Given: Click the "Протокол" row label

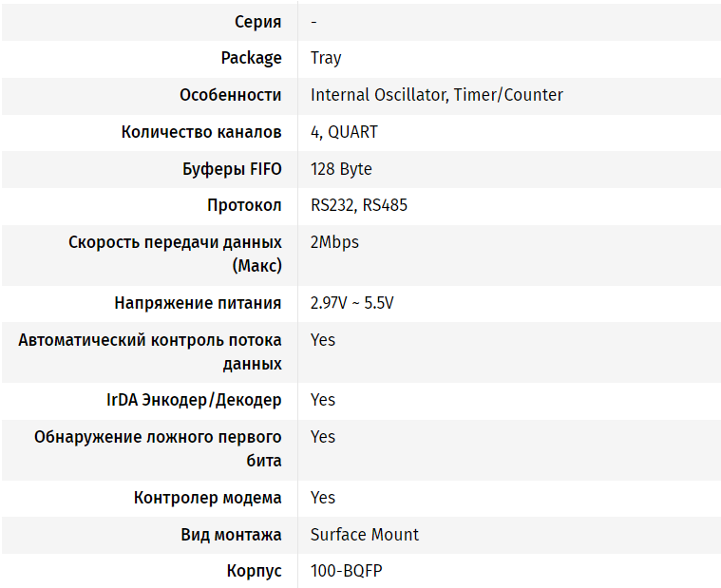Looking at the screenshot, I should point(244,205).
